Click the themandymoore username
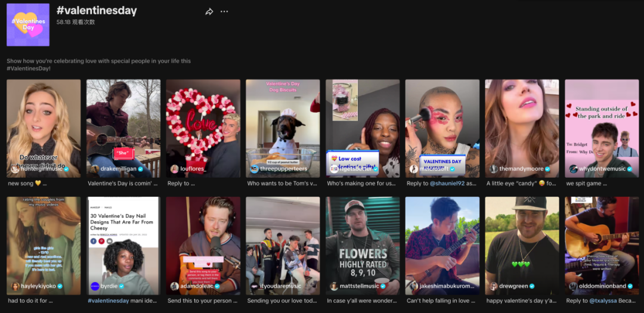 pos(521,169)
